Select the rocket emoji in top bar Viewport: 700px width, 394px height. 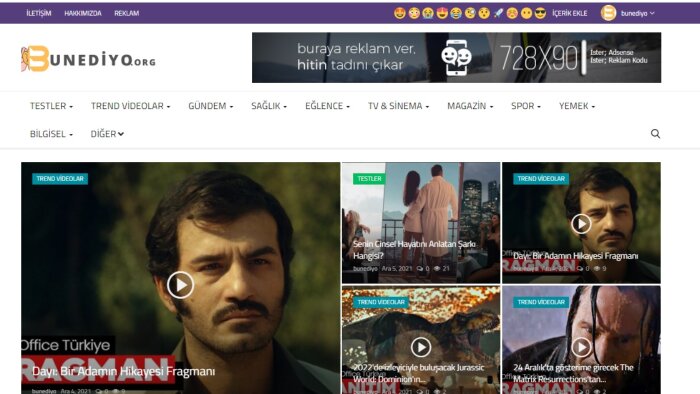498,13
